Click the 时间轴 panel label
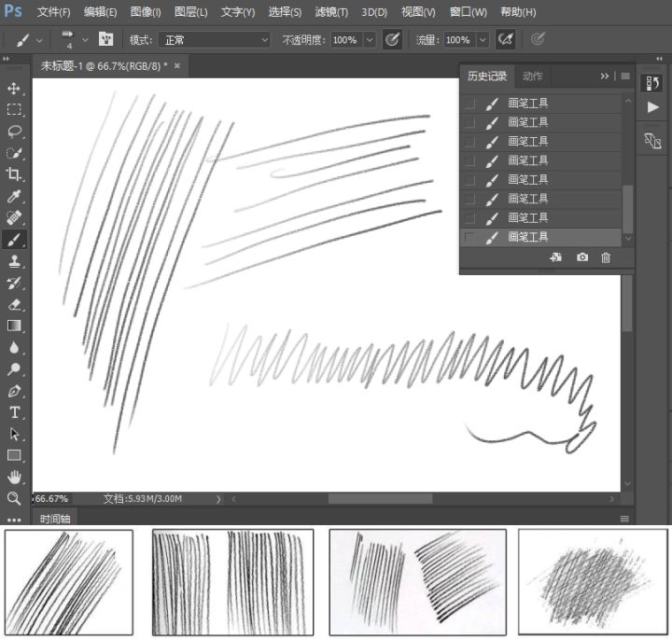Image resolution: width=672 pixels, height=639 pixels. (52, 519)
